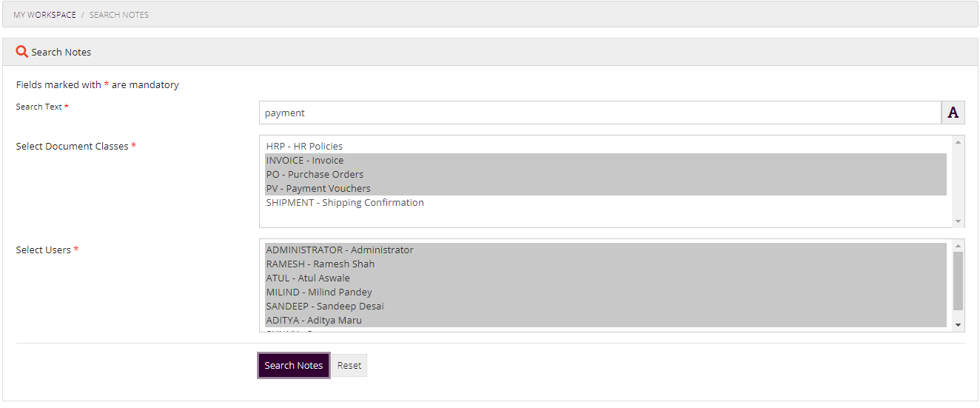Click the red magnifier icon in Search Notes header
980x408 pixels.
point(22,52)
